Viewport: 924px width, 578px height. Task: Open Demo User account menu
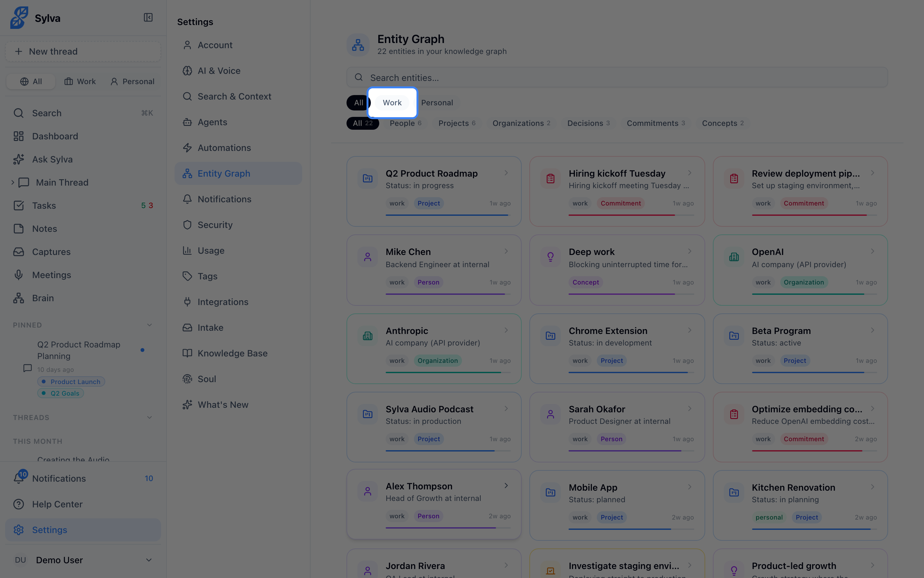click(x=83, y=560)
